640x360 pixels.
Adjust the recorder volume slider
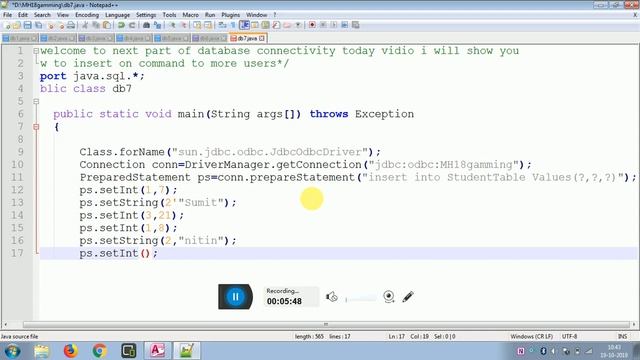point(361,299)
